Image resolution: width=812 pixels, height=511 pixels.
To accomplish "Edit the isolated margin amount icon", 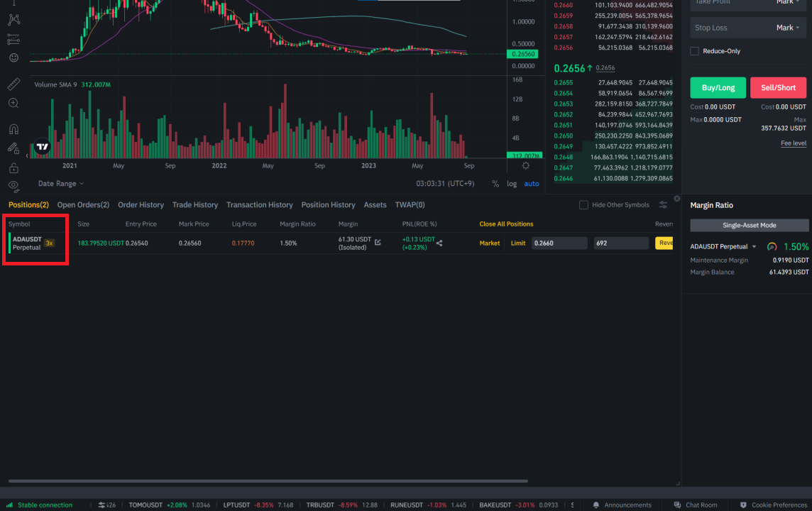I will (378, 242).
